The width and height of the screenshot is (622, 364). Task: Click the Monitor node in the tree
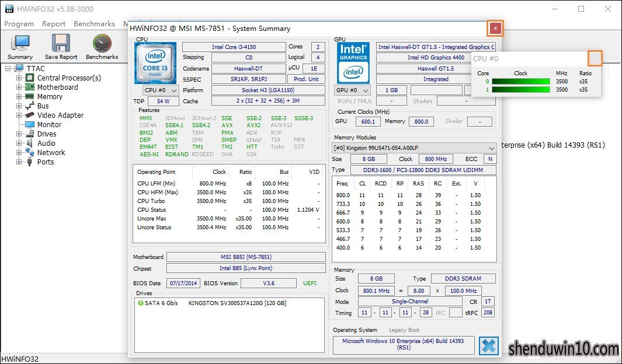49,124
